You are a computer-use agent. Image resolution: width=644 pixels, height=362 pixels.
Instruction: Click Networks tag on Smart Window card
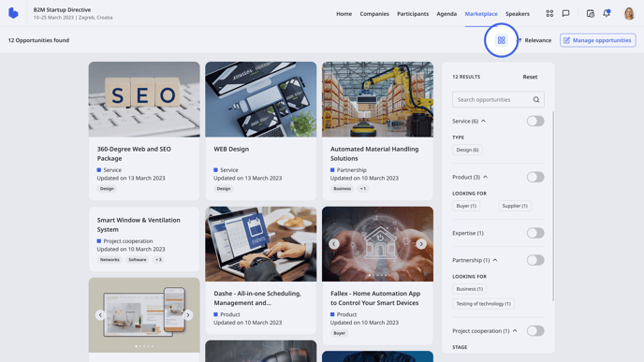[x=110, y=260]
